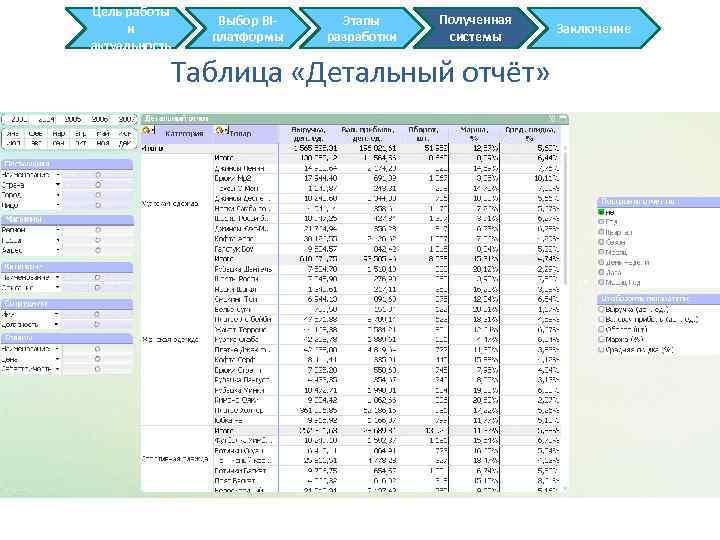Click the Сотрудники panel header
The height and width of the screenshot is (540, 720).
[x=67, y=304]
